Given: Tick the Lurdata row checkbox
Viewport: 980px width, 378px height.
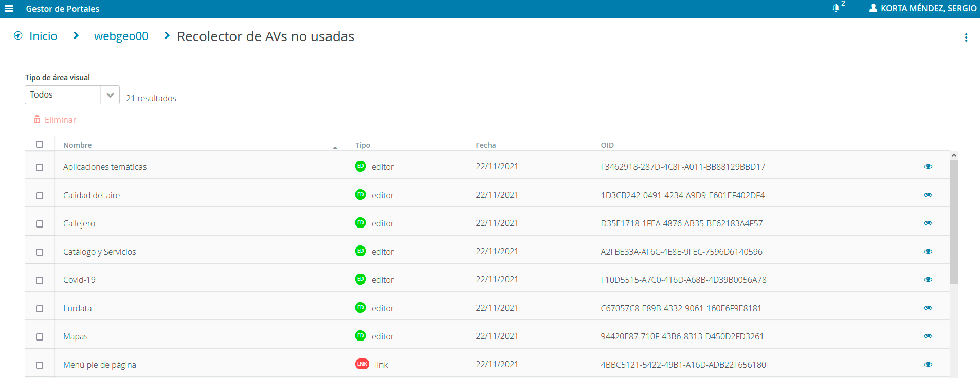Looking at the screenshot, I should (40, 309).
